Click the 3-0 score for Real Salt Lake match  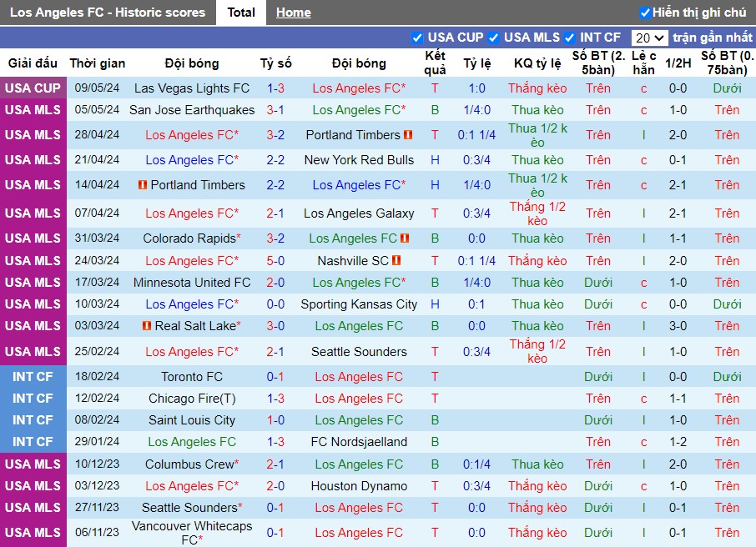pyautogui.click(x=276, y=326)
